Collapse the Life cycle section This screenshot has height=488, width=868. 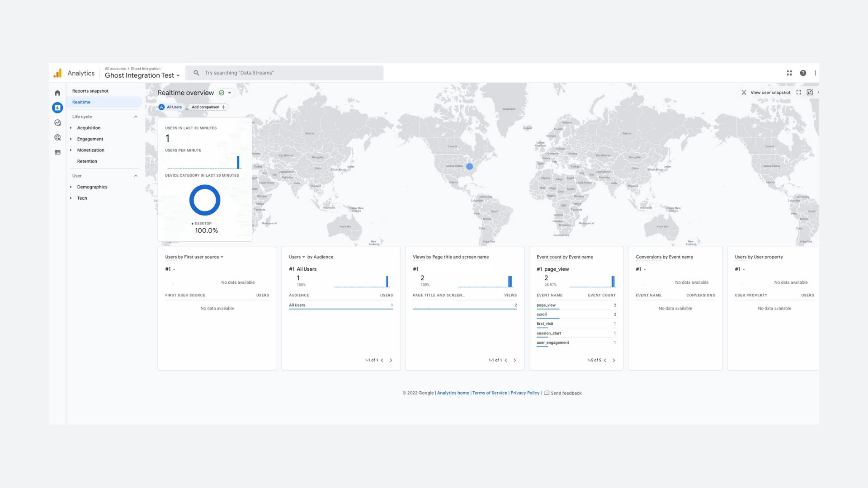[136, 117]
